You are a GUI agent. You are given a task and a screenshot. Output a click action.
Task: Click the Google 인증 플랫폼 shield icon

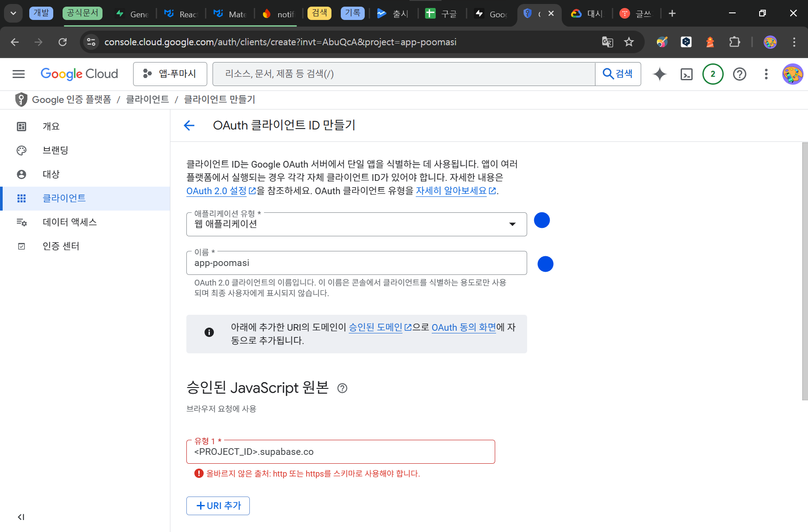21,100
